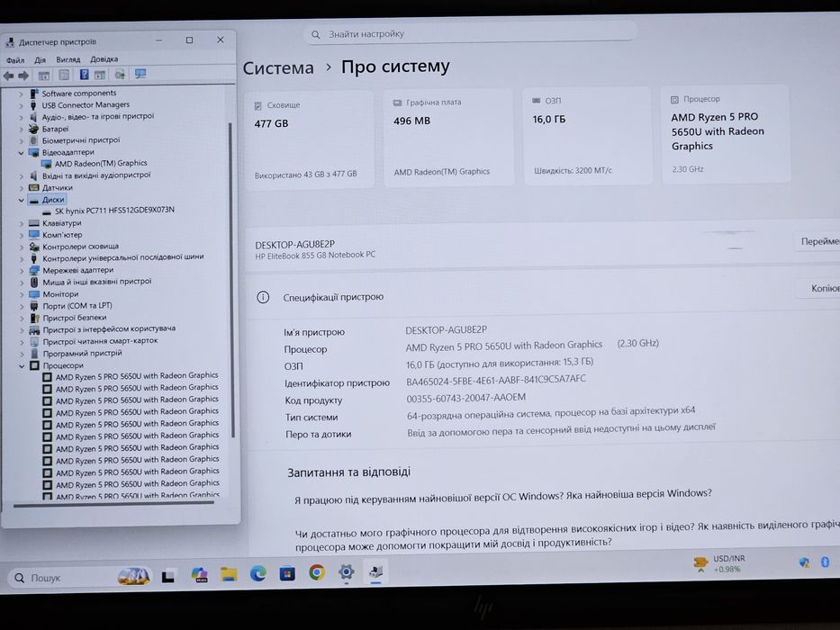Image resolution: width=840 pixels, height=630 pixels.
Task: Expand the Клавіатури node
Action: (x=22, y=223)
